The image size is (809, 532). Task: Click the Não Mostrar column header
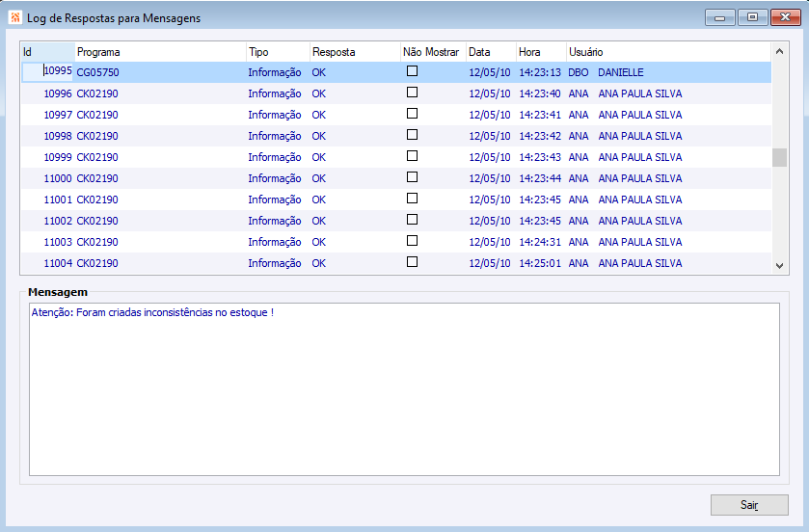click(x=433, y=52)
